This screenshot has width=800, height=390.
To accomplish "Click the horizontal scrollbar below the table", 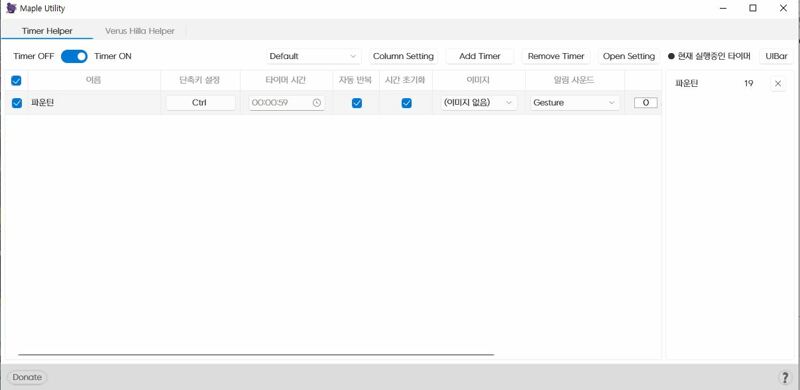I will [x=256, y=354].
